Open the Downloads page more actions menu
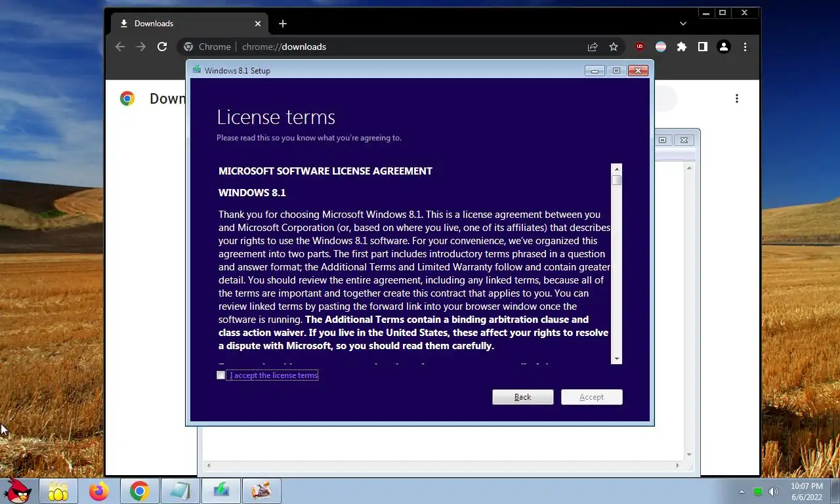 point(737,98)
